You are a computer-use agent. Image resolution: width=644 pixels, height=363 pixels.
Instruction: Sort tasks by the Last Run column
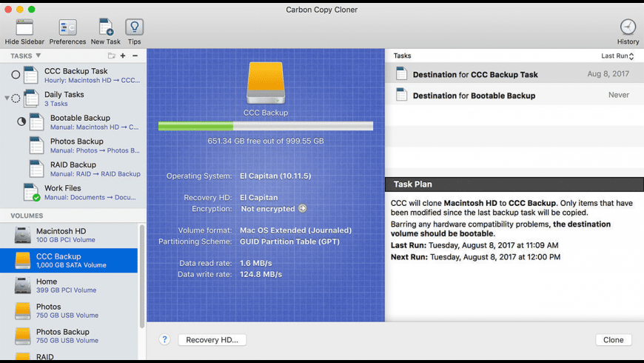(617, 56)
